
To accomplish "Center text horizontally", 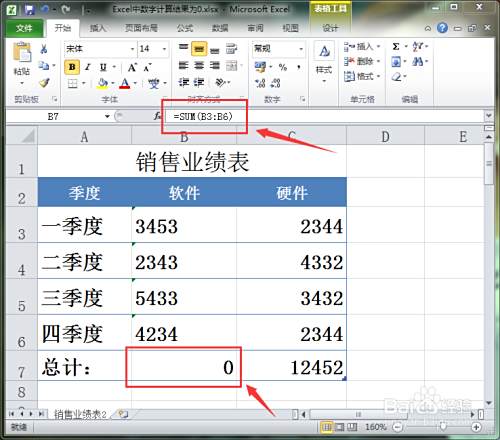I will point(199,65).
